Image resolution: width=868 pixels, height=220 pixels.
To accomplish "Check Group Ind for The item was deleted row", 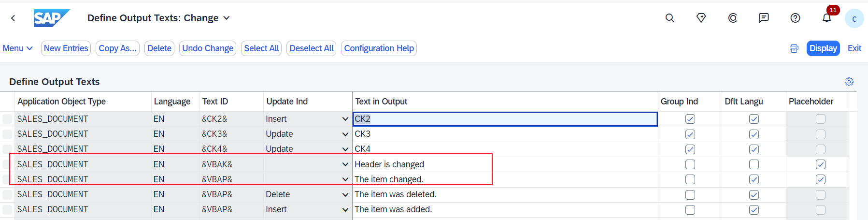I will [690, 194].
